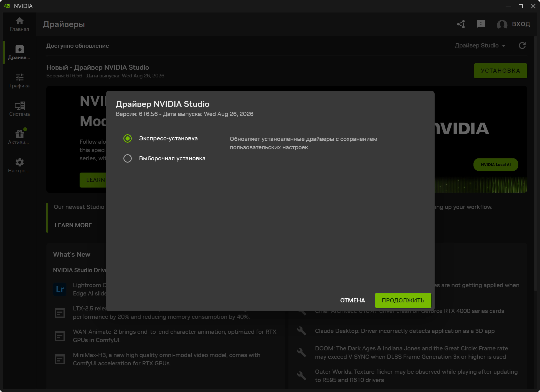The width and height of the screenshot is (540, 392).
Task: Click wrench icon beside Outer Worlds issue
Action: tap(301, 376)
